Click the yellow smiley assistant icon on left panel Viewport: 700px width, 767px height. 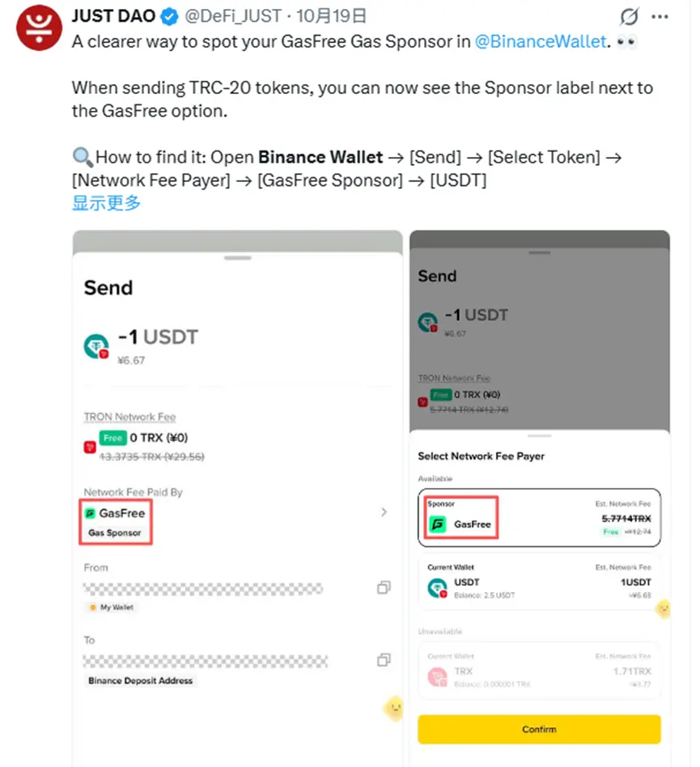[x=394, y=708]
